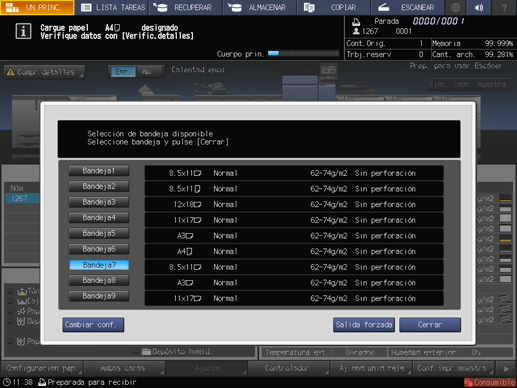Image resolution: width=517 pixels, height=388 pixels.
Task: Click Cerrar to close dialog
Action: tap(430, 325)
